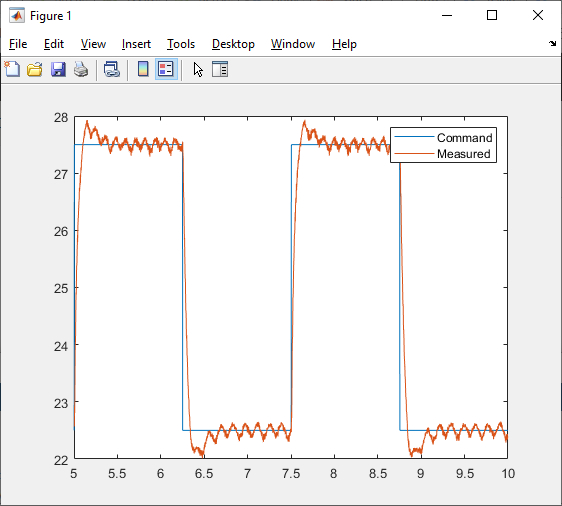This screenshot has width=562, height=506.
Task: Click the x-axis tick label 7.5
Action: [291, 474]
